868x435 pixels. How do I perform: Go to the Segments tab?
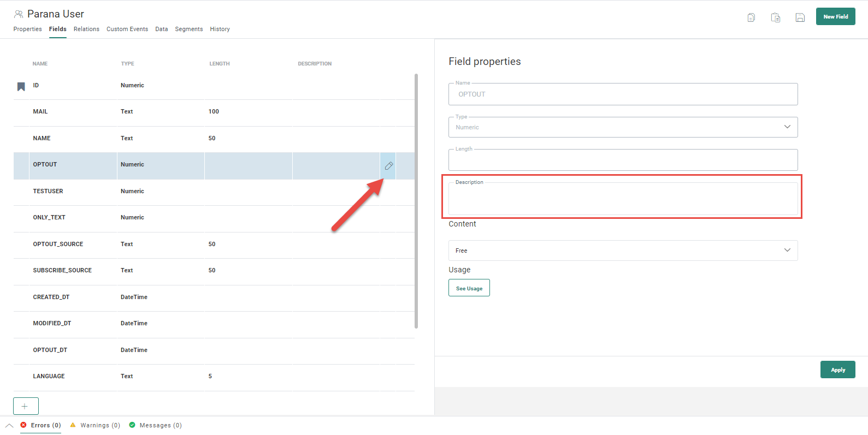pos(188,29)
